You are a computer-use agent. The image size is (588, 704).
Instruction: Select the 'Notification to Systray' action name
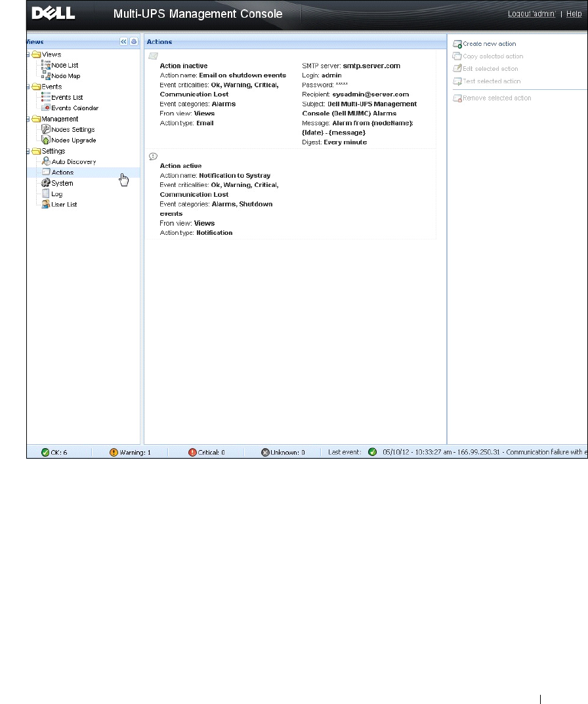coord(234,176)
